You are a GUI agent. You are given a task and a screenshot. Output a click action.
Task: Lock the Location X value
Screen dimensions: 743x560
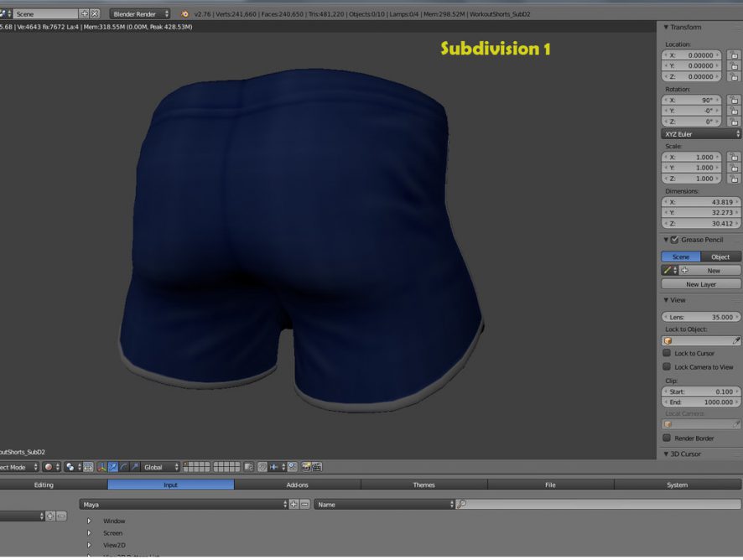pos(734,55)
